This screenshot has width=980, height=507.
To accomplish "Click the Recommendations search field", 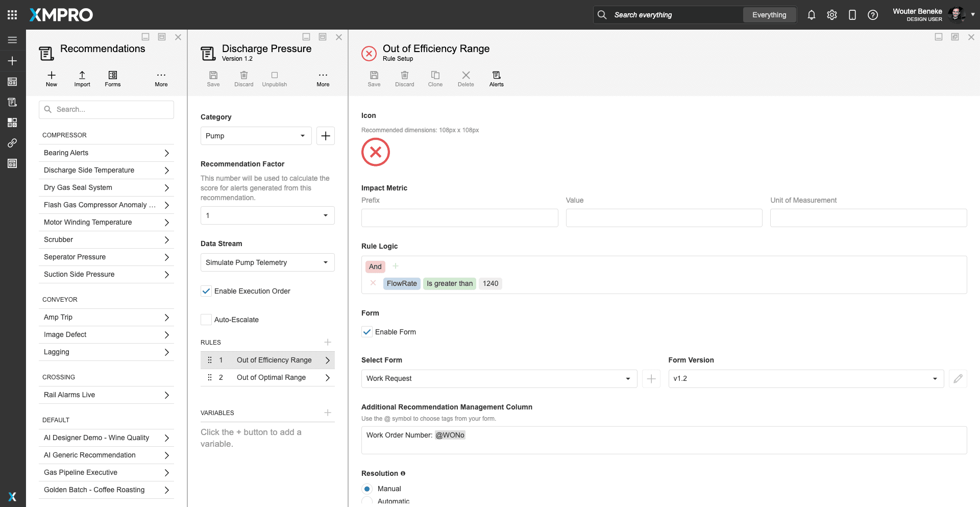I will (x=112, y=109).
